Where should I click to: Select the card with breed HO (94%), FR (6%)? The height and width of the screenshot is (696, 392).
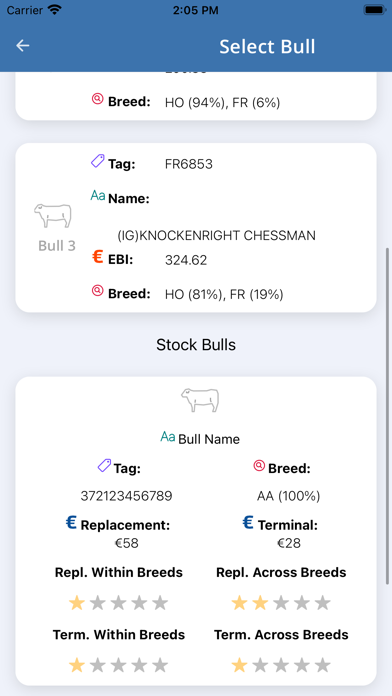[x=196, y=96]
